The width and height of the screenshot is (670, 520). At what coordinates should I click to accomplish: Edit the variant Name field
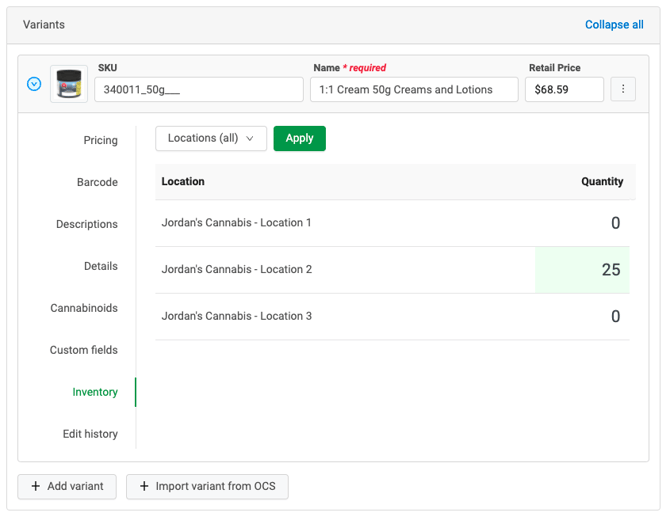tap(414, 89)
